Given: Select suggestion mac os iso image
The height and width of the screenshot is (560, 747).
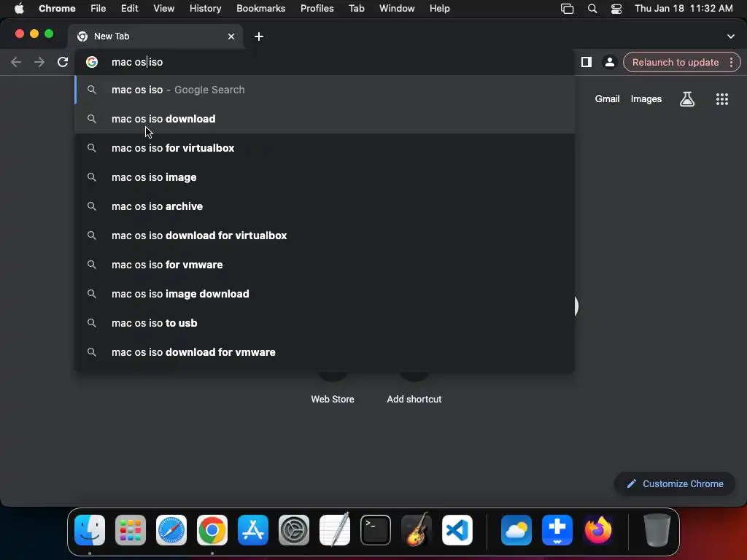Looking at the screenshot, I should pos(325,177).
